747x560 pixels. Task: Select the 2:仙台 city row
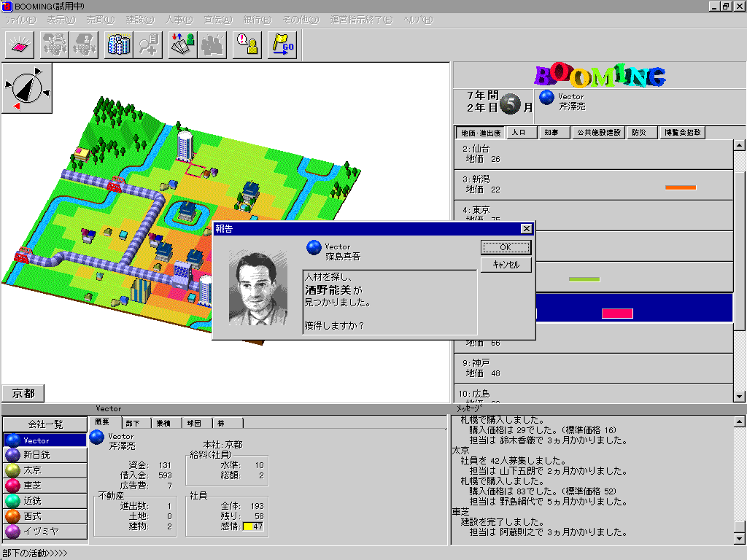(x=594, y=155)
